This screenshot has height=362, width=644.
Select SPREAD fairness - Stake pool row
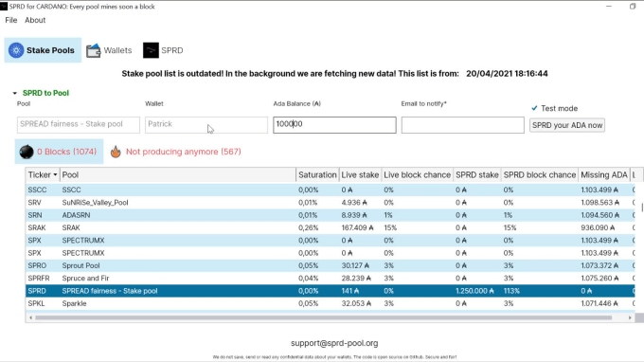click(x=330, y=291)
